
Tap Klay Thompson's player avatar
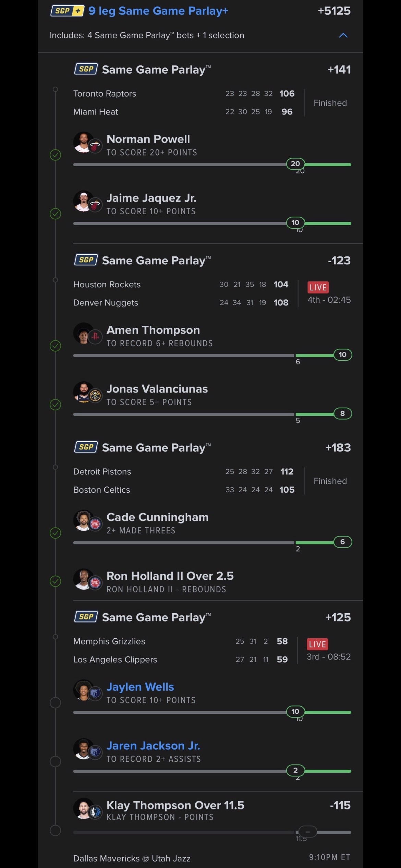tap(83, 808)
